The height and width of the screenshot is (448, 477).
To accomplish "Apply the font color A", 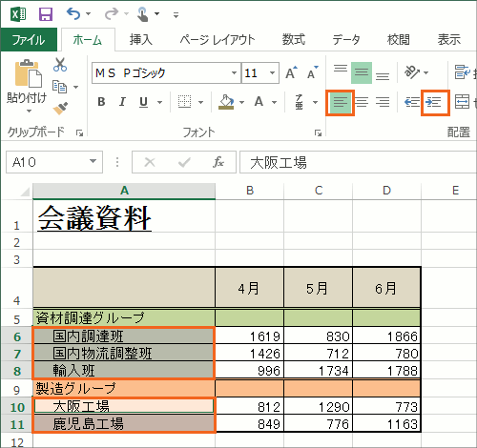I will tap(259, 102).
